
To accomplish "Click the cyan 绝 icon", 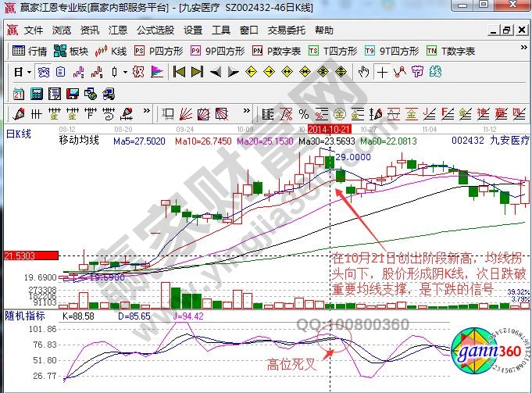I will point(435,73).
